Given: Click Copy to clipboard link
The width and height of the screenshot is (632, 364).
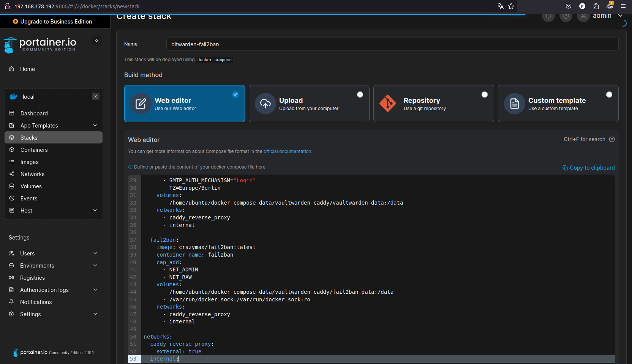Looking at the screenshot, I should tap(588, 168).
